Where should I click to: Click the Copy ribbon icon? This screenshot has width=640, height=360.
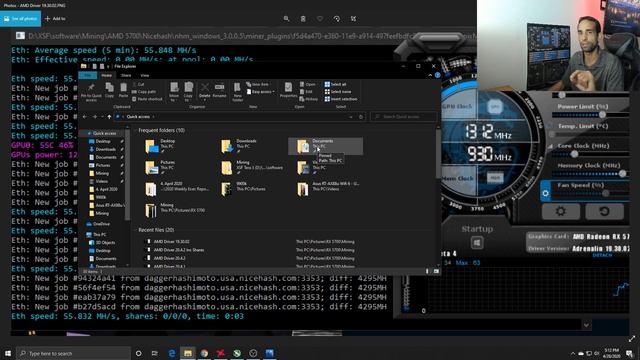[x=109, y=90]
